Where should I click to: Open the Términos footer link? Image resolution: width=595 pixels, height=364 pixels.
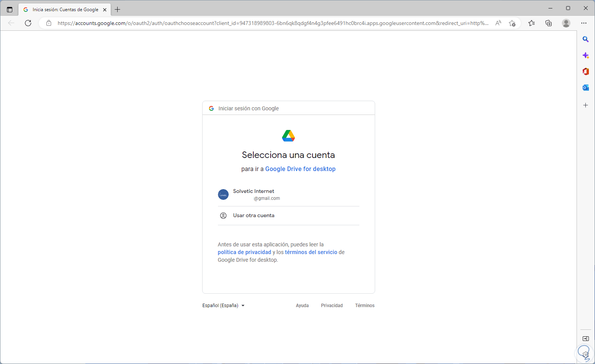(365, 306)
